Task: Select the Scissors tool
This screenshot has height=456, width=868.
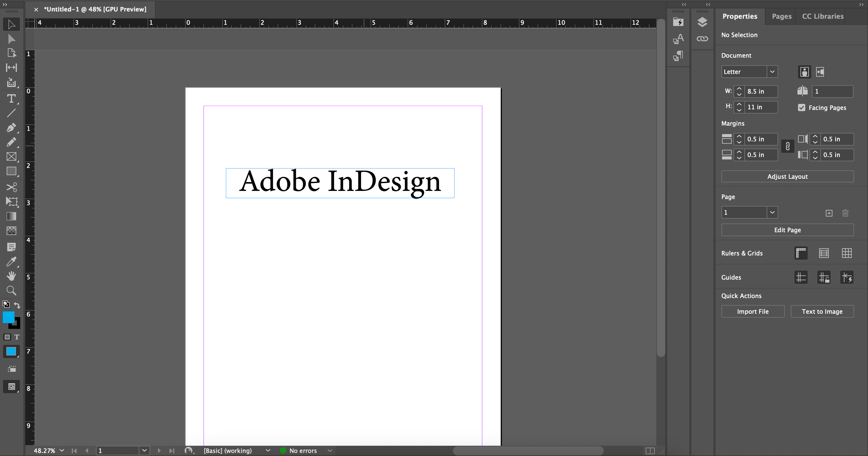Action: [x=11, y=187]
